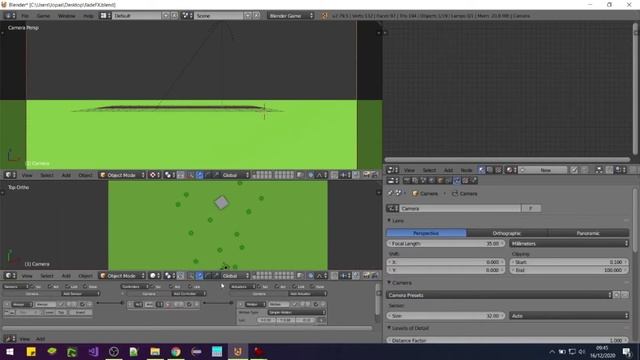640x360 pixels.
Task: Click the Sensor Size value slider
Action: coord(445,316)
